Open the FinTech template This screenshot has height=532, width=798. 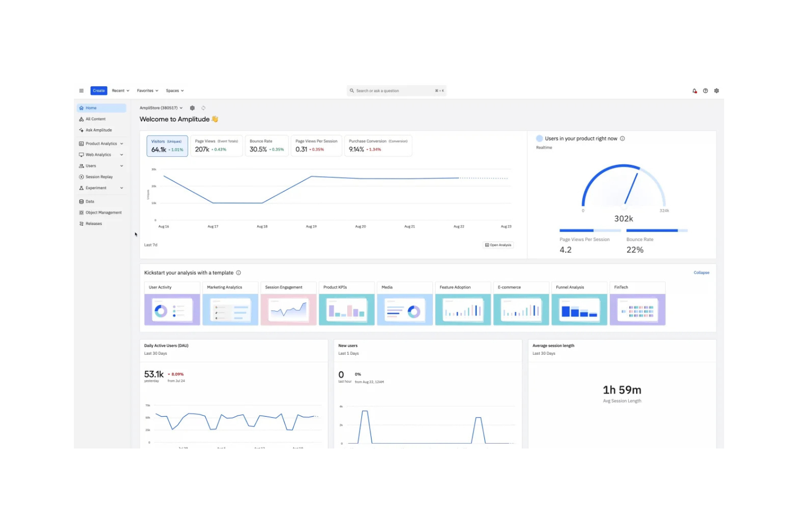[x=638, y=303]
